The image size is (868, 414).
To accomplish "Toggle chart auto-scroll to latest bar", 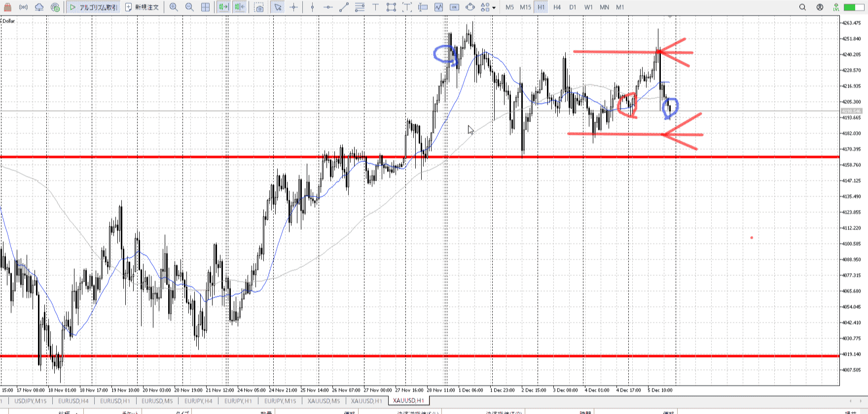I will coord(223,7).
